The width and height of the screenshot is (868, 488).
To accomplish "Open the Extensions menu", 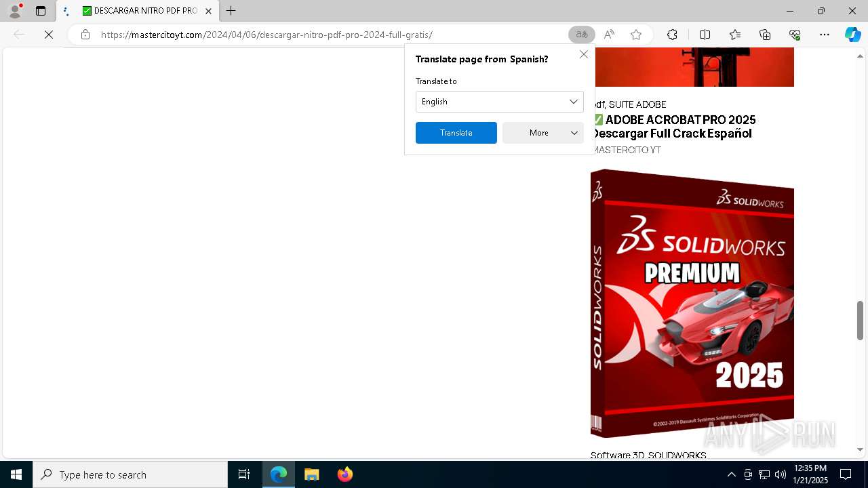I will pyautogui.click(x=672, y=35).
